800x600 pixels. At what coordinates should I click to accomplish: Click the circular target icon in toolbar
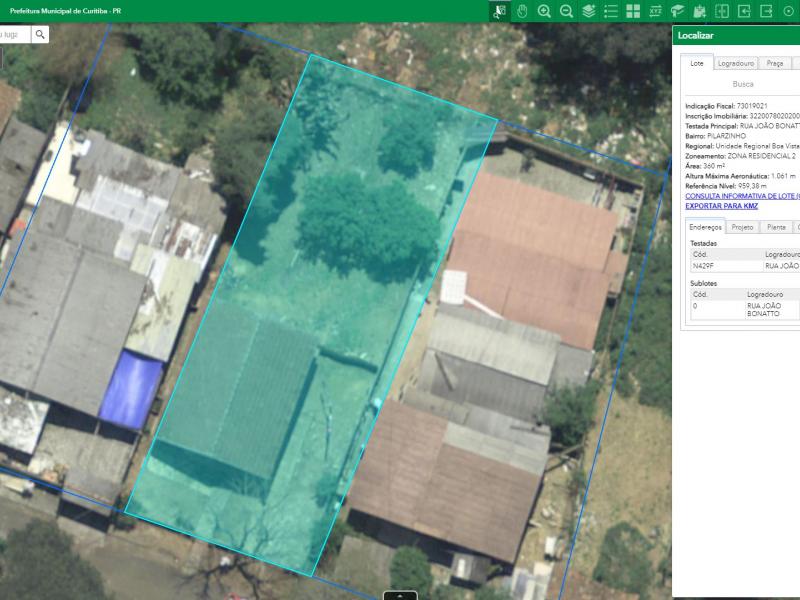[788, 11]
